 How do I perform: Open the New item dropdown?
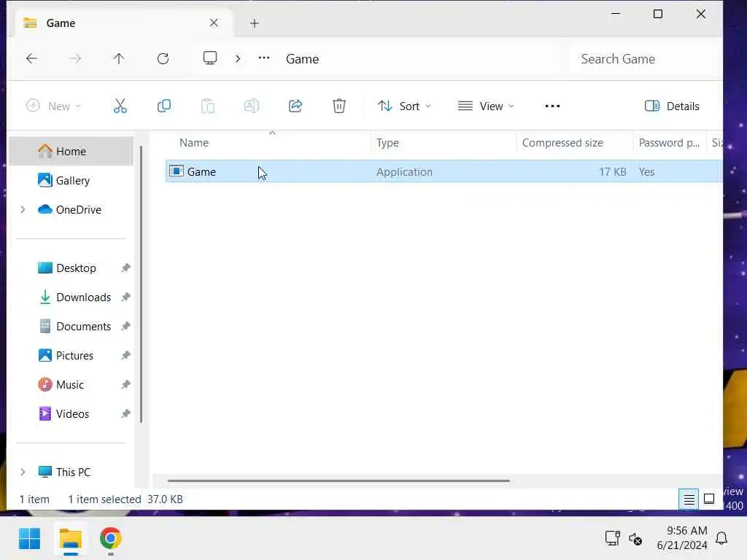coord(53,106)
